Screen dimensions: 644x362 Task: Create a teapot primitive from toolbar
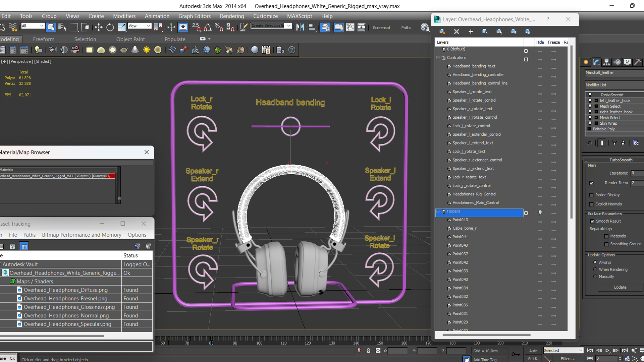[x=124, y=50]
